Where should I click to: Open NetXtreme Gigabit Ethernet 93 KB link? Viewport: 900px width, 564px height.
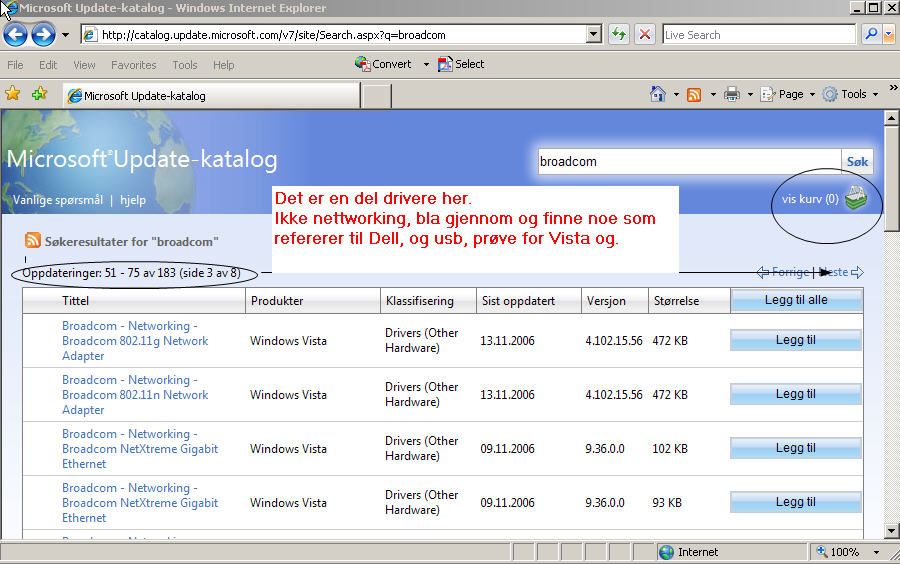[x=140, y=503]
